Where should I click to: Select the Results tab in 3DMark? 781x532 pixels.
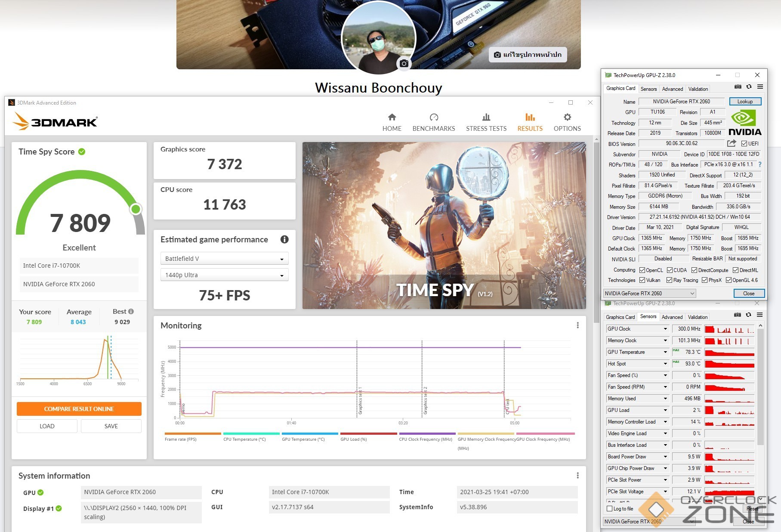click(x=530, y=122)
